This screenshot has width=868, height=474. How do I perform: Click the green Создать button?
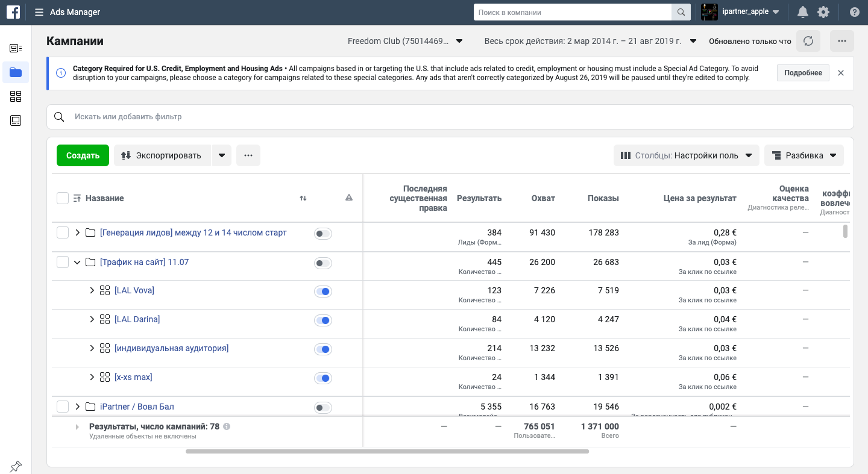click(83, 155)
